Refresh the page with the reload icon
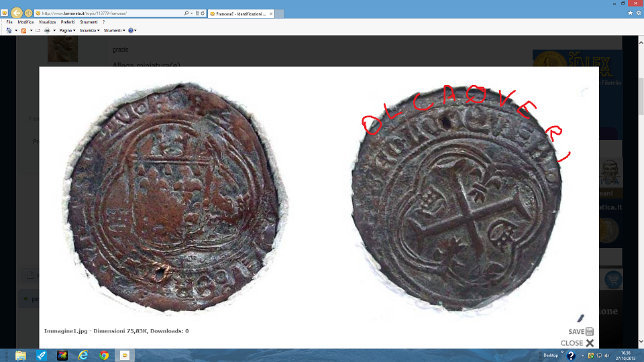Screen dimensions: 644x362 point(203,13)
